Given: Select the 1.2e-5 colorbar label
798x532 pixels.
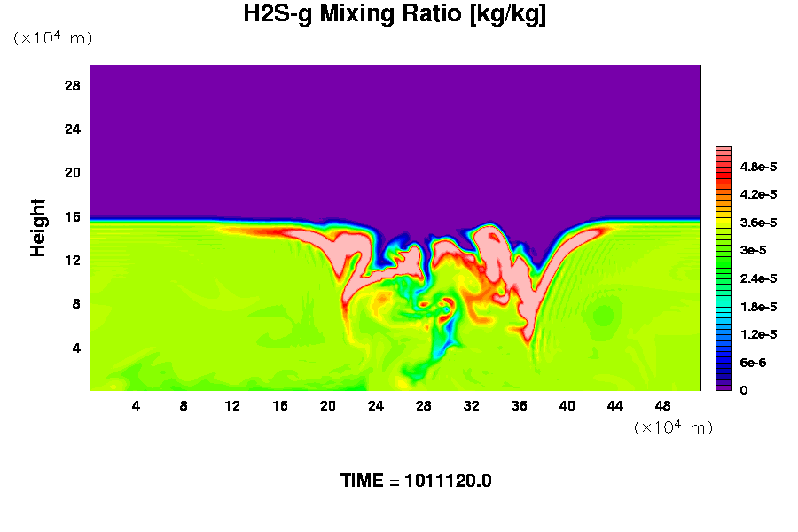Looking at the screenshot, I should [x=758, y=334].
